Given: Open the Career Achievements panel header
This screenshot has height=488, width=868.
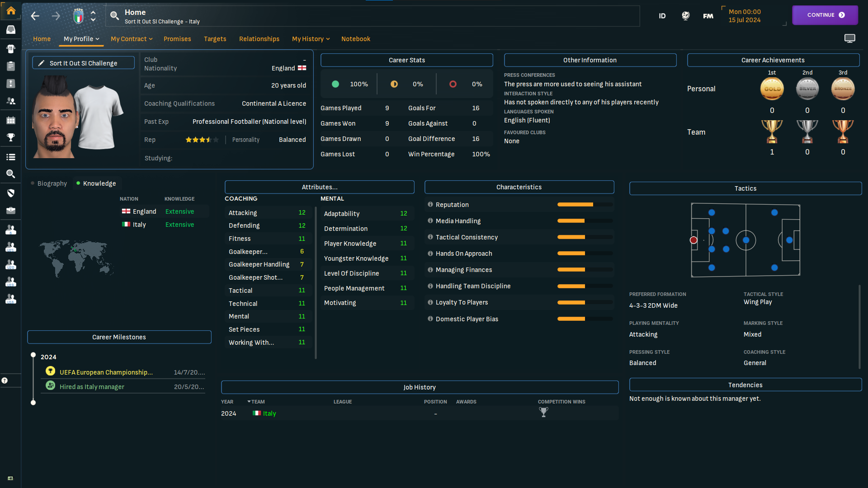Looking at the screenshot, I should [x=773, y=60].
